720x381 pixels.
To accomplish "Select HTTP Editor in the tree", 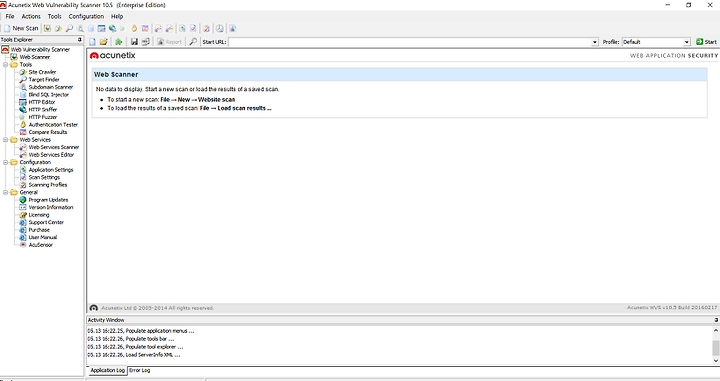I will tap(42, 102).
